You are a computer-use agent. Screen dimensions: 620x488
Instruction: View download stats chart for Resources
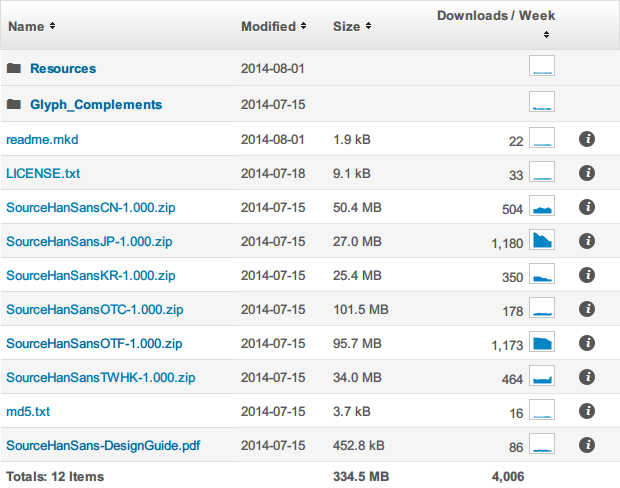point(542,66)
